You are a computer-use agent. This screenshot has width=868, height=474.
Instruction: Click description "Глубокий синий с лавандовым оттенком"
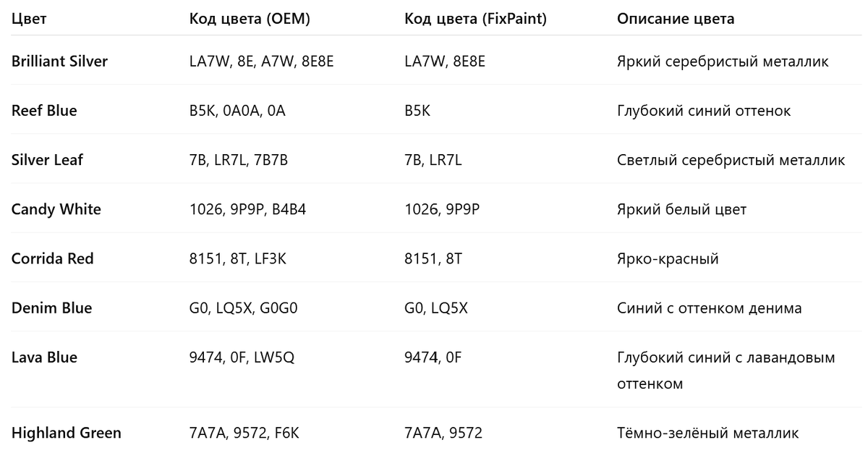(726, 370)
